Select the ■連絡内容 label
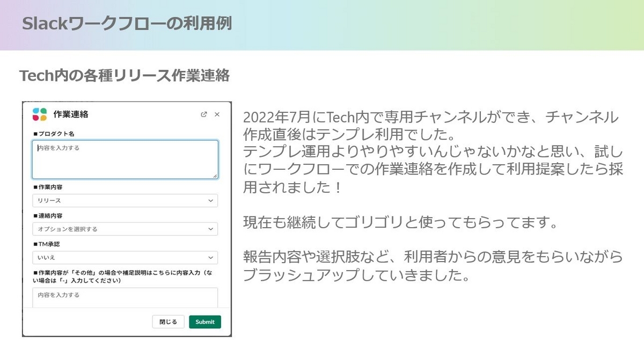The height and width of the screenshot is (340, 644). 47,215
